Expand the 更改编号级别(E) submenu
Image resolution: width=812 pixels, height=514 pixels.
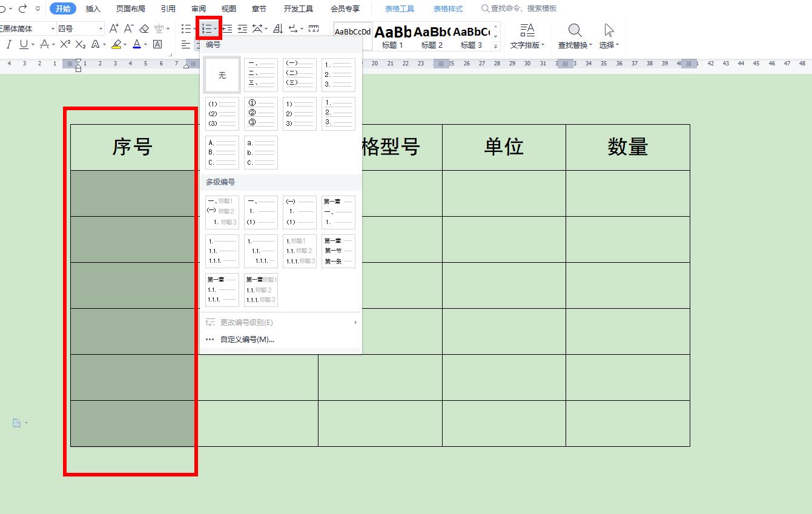click(x=355, y=323)
